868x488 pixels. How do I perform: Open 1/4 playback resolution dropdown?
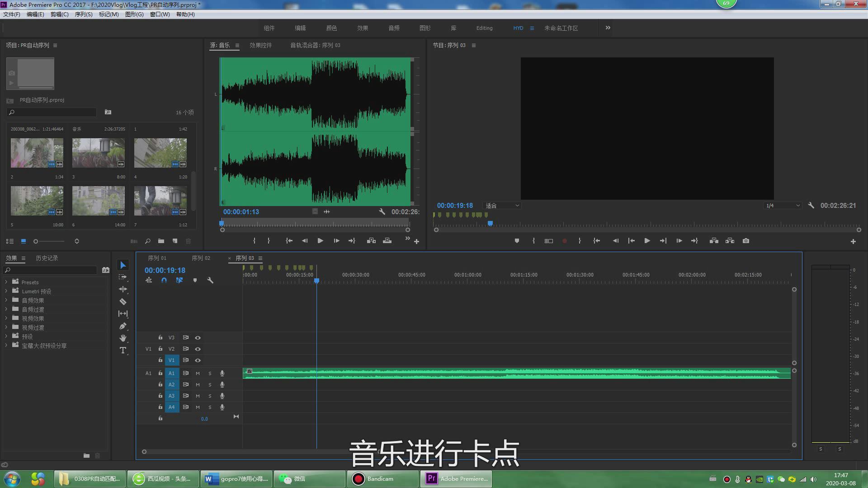pyautogui.click(x=783, y=206)
